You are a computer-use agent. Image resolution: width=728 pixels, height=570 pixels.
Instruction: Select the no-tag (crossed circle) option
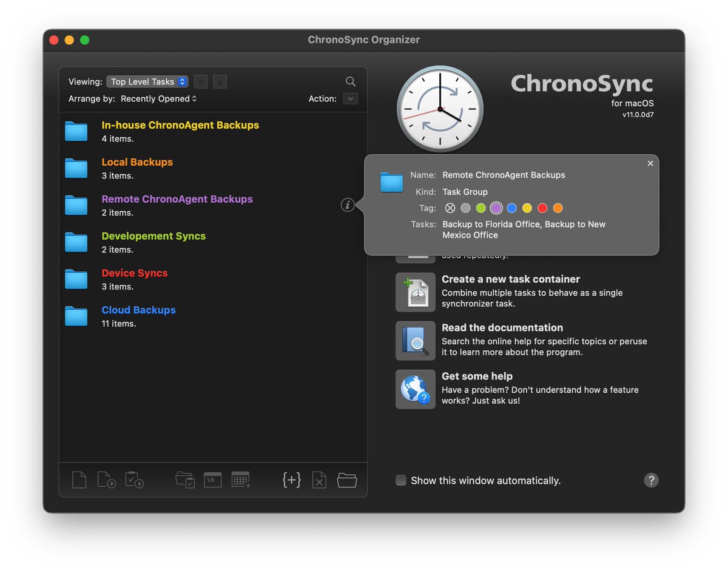point(450,208)
